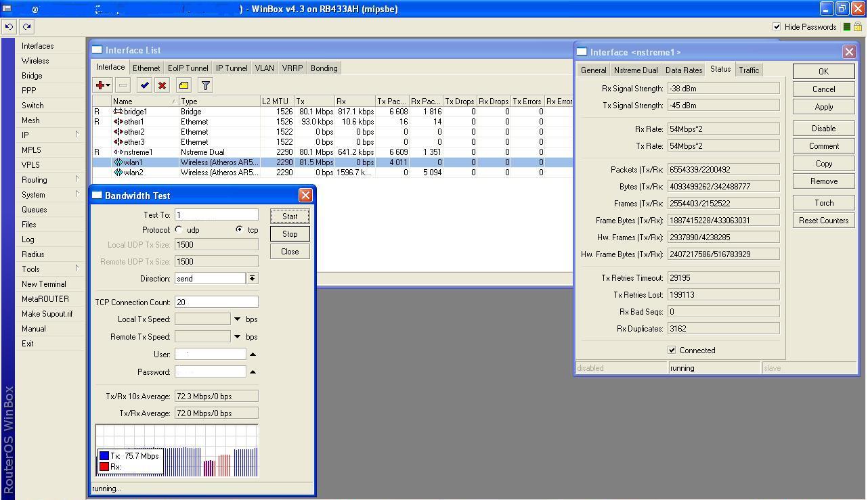Open the Bonding tab
The image size is (868, 500).
[324, 68]
